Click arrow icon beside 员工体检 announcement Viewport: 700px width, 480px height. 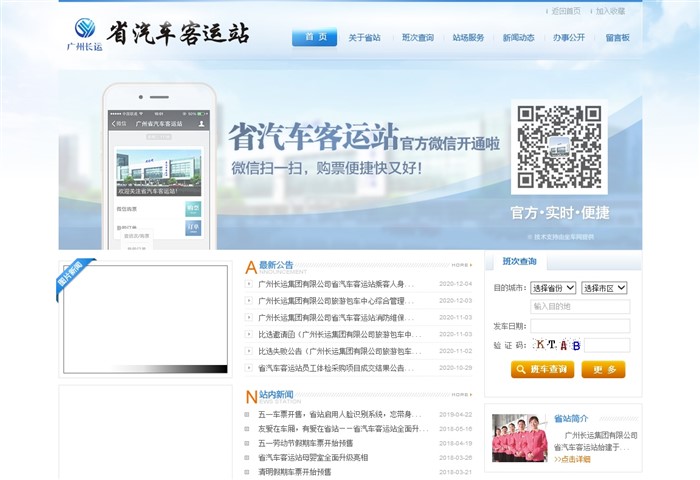[x=249, y=368]
